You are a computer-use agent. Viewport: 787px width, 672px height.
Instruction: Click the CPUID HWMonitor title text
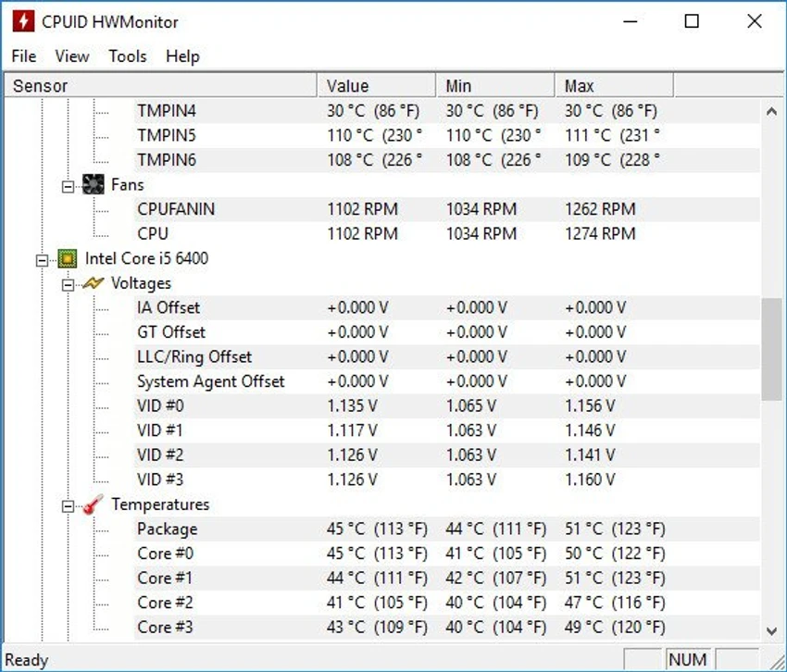(x=110, y=22)
